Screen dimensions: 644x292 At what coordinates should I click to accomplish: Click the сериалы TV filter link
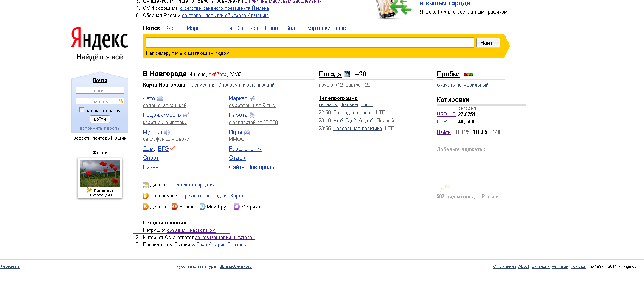coord(328,105)
